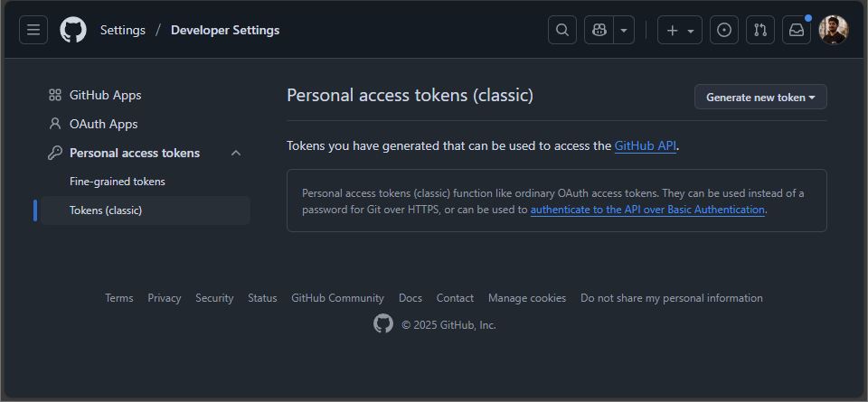The image size is (868, 402).
Task: Expand the Copilot dropdown arrow
Action: pyautogui.click(x=624, y=30)
